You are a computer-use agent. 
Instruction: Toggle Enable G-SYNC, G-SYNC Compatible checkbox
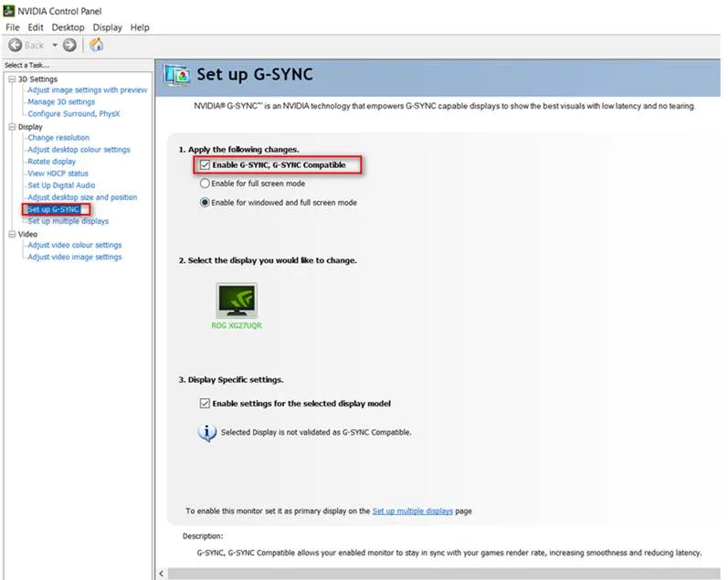205,165
